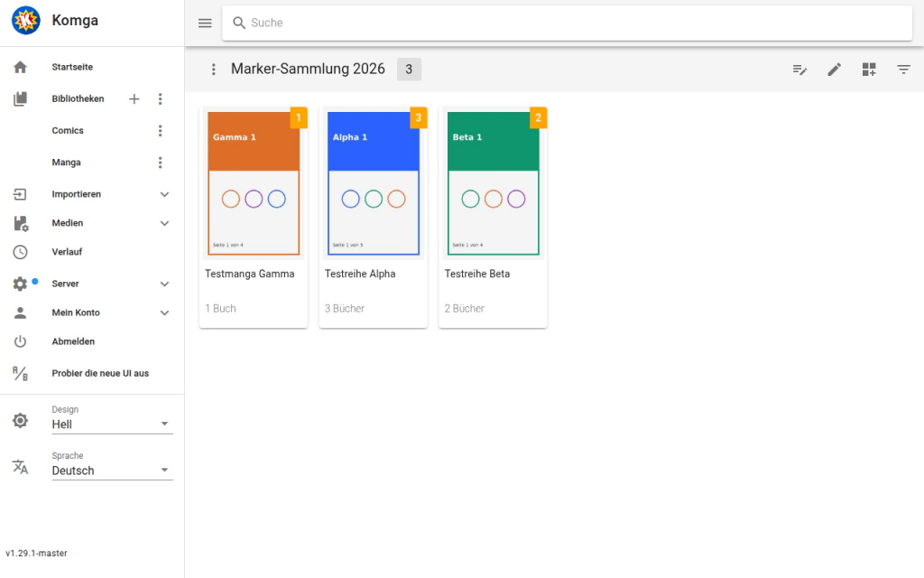Screen dimensions: 924x578
Task: Click the A/B new UI icon
Action: (20, 373)
